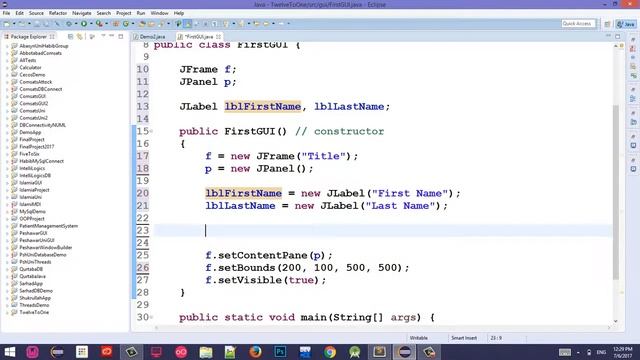Image resolution: width=640 pixels, height=360 pixels.
Task: Click the editor vertical scrollbar thumb
Action: pyautogui.click(x=616, y=192)
